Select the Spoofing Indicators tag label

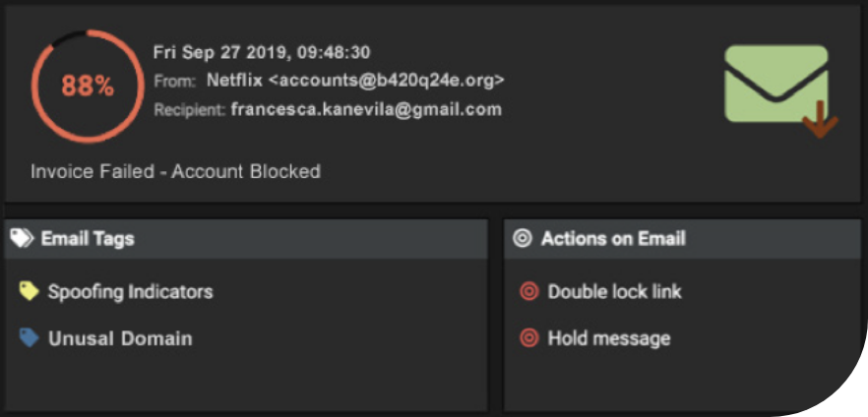tap(130, 291)
